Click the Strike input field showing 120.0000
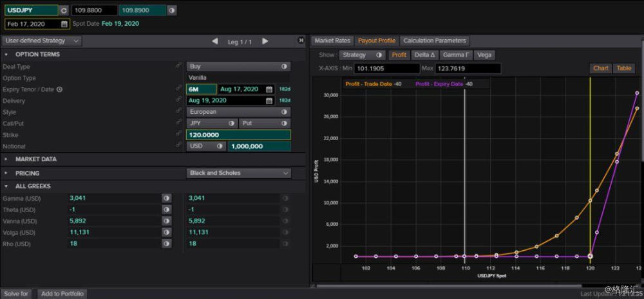Screen dimensions: 644x299 click(x=238, y=135)
